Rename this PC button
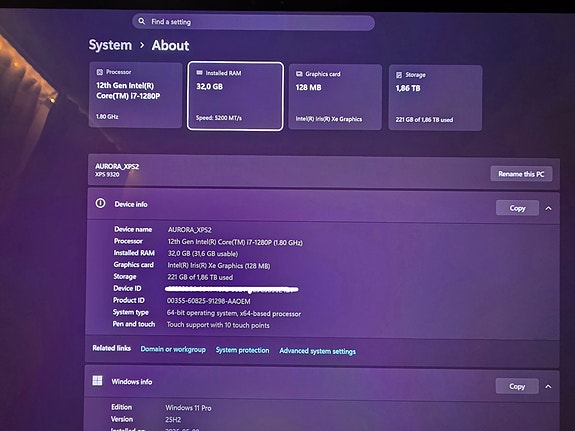575x431 pixels. point(521,174)
